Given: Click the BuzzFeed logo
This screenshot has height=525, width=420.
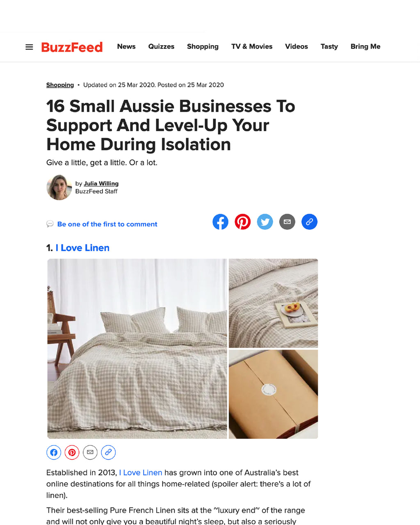Looking at the screenshot, I should pyautogui.click(x=72, y=47).
